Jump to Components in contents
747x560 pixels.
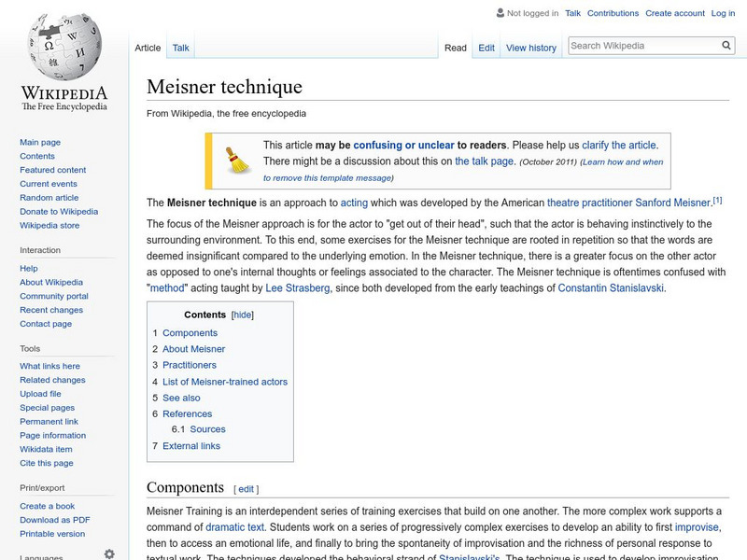190,333
